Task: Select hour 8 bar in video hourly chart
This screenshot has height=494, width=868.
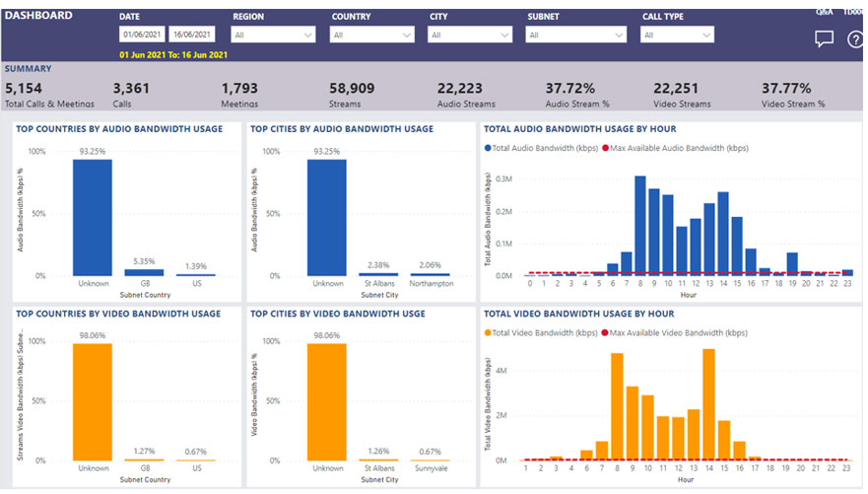Action: pyautogui.click(x=617, y=406)
